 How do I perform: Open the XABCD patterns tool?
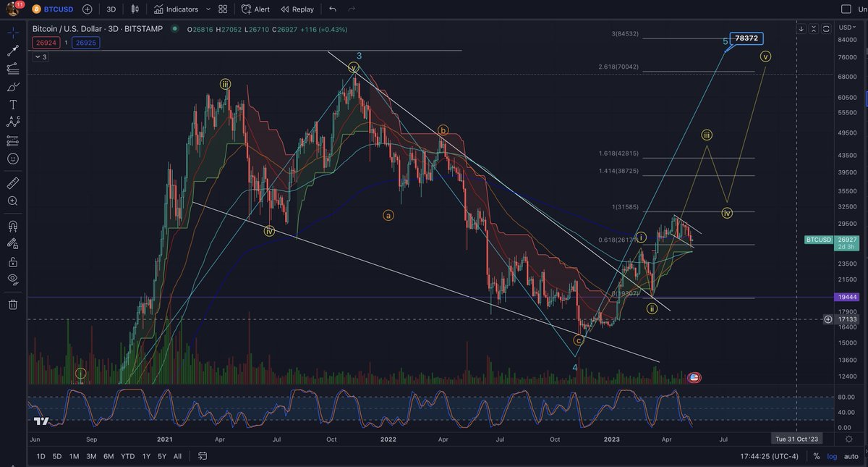(x=13, y=123)
